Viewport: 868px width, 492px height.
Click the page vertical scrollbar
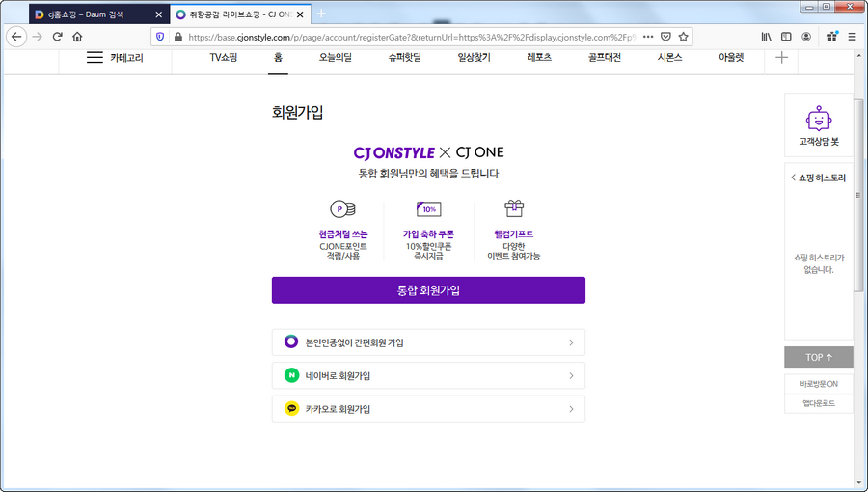pos(858,196)
